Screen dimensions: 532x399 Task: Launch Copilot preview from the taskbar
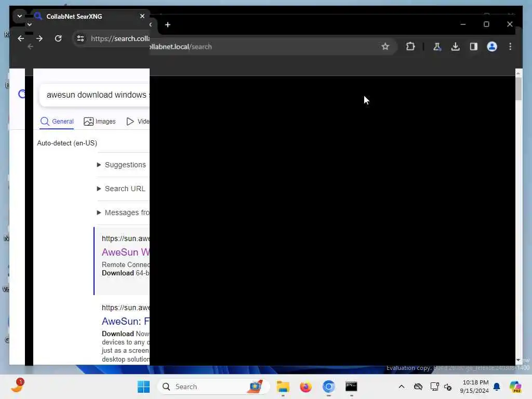(x=515, y=387)
